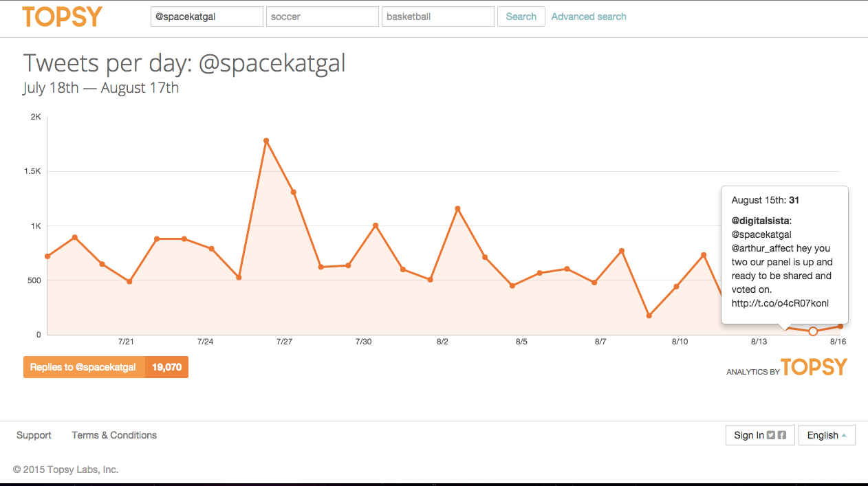Viewport: 868px width, 486px height.
Task: Click the 'August 15th: 31' tooltip header
Action: [x=765, y=201]
